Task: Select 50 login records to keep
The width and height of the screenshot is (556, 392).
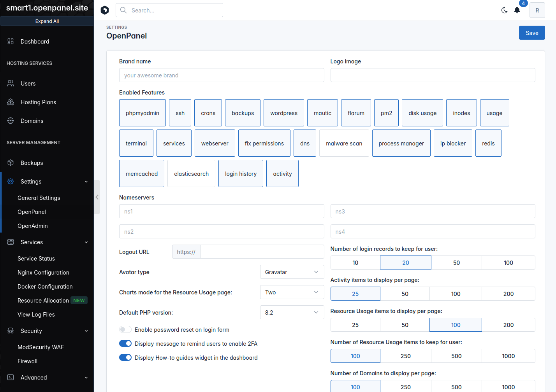Action: (x=456, y=263)
